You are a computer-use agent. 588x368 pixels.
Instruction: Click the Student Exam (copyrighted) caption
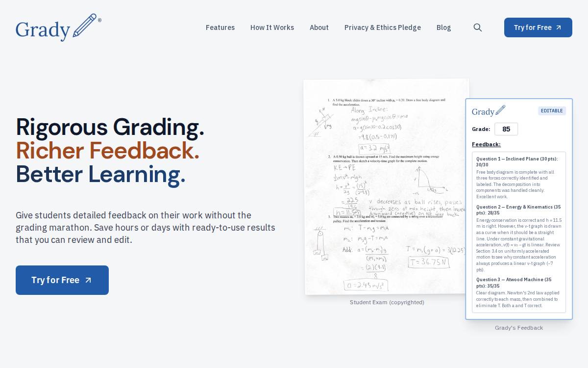(387, 302)
